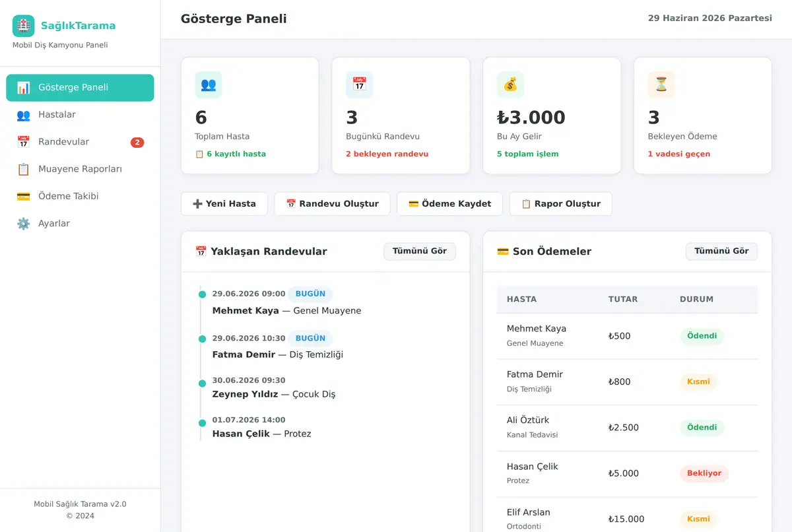
Task: Click the BUGÜN tag on the 09:00 appointment
Action: click(310, 294)
